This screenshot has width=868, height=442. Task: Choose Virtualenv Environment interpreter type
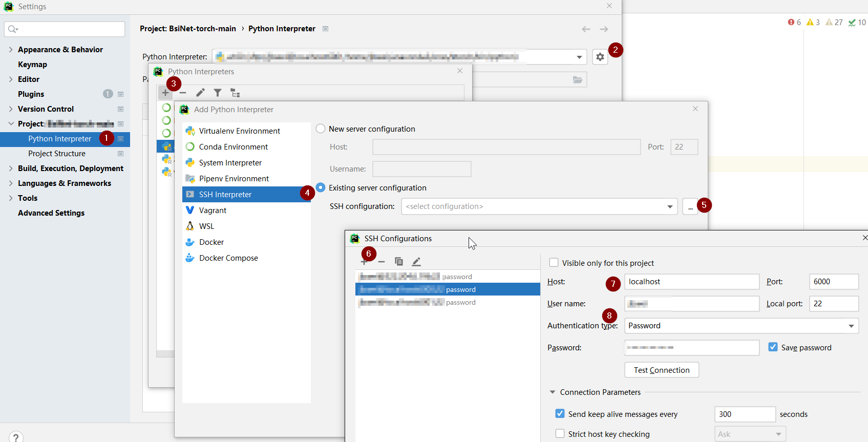coord(246,131)
